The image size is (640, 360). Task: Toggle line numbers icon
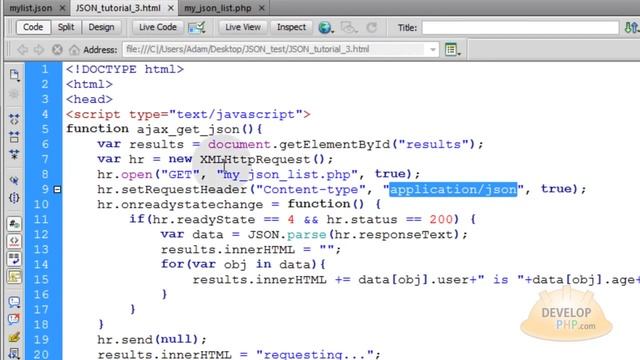14,224
